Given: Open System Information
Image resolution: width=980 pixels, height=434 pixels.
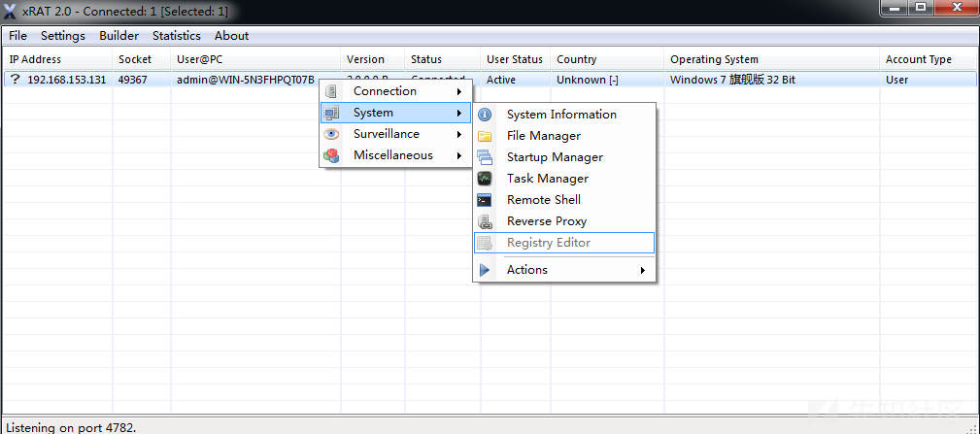Looking at the screenshot, I should coord(564,115).
